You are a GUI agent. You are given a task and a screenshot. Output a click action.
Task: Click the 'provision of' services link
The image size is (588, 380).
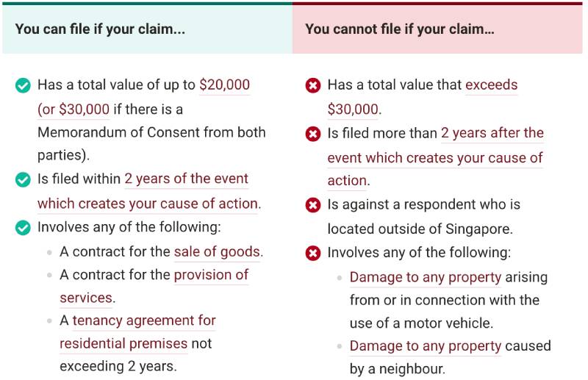211,275
